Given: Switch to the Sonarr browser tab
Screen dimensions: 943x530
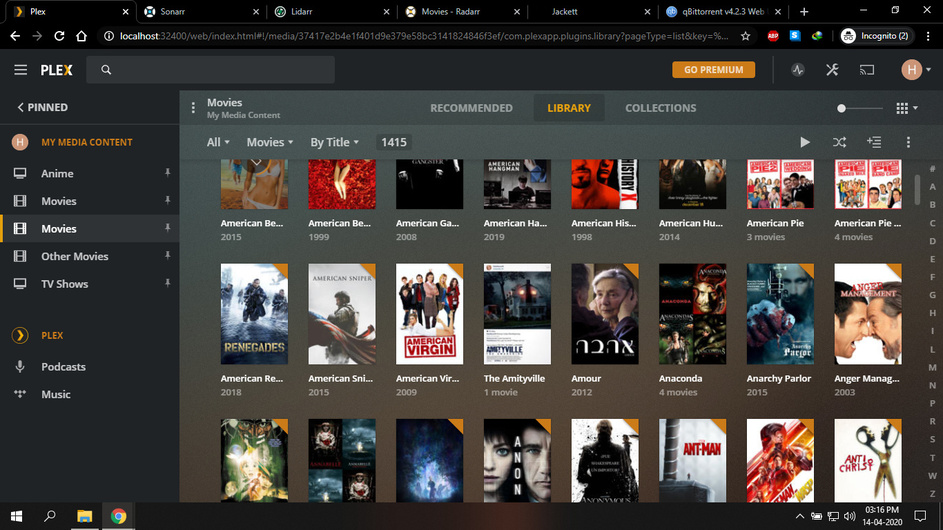Looking at the screenshot, I should (201, 11).
